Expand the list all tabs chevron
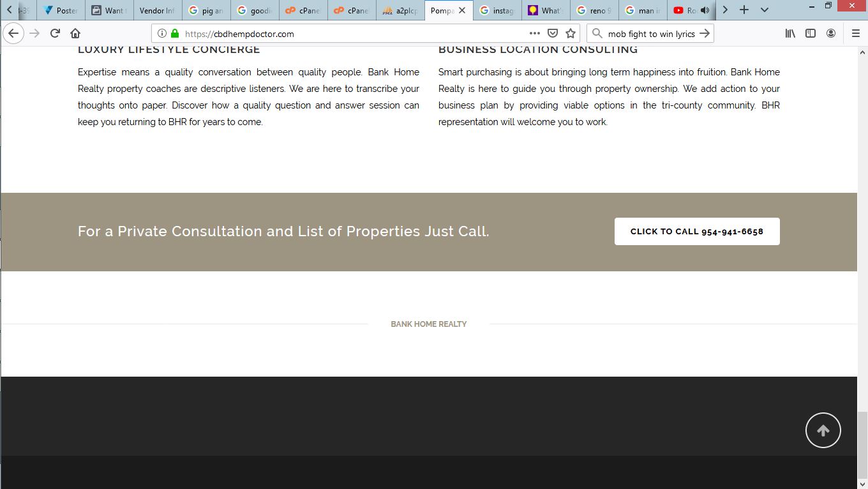 pyautogui.click(x=765, y=10)
